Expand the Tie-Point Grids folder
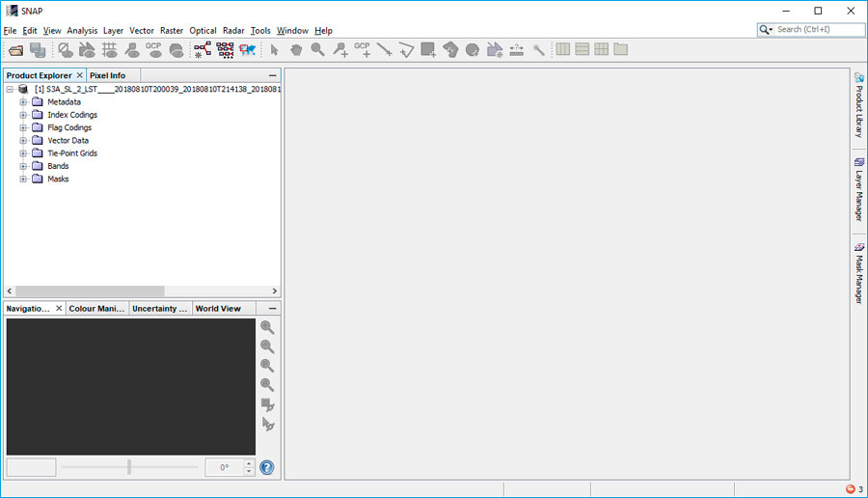The width and height of the screenshot is (868, 498). tap(23, 153)
